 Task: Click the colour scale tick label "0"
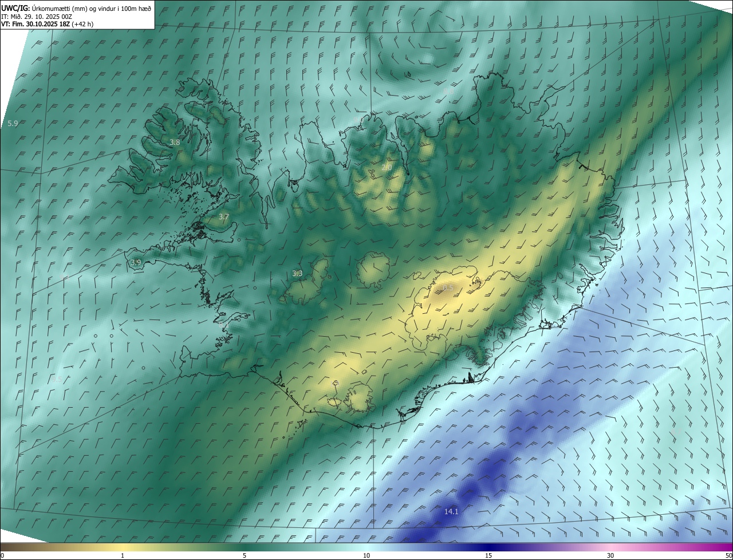tap(2, 555)
